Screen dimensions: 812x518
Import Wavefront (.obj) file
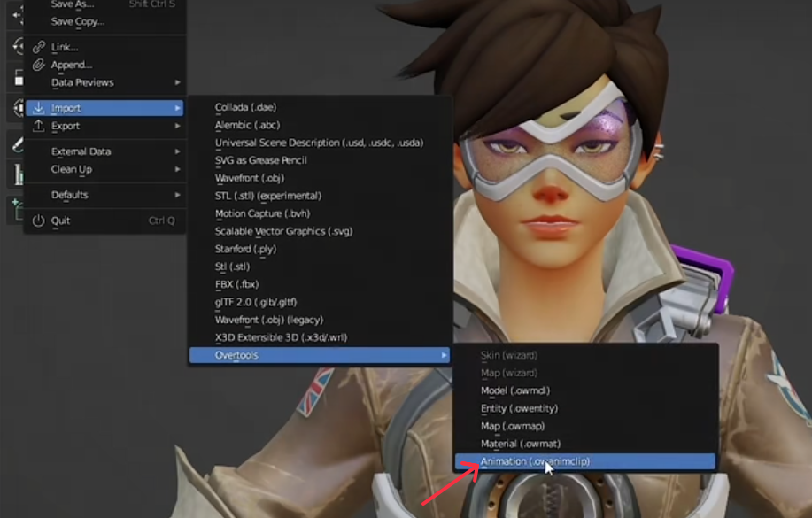pyautogui.click(x=320, y=178)
